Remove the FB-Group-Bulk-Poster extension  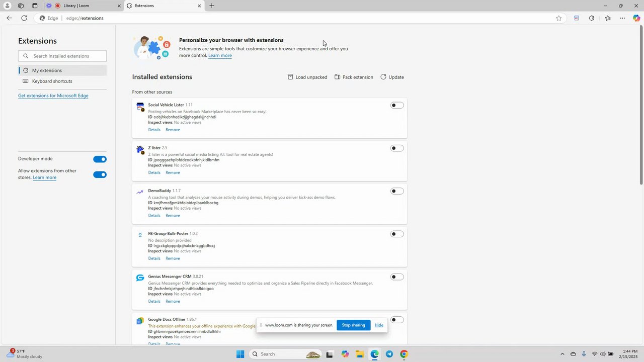(173, 258)
